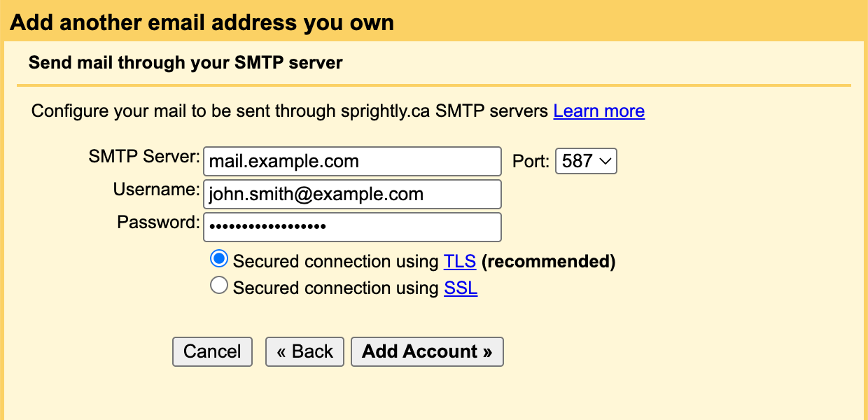
Task: Submit the SMTP server configuration
Action: click(x=427, y=351)
